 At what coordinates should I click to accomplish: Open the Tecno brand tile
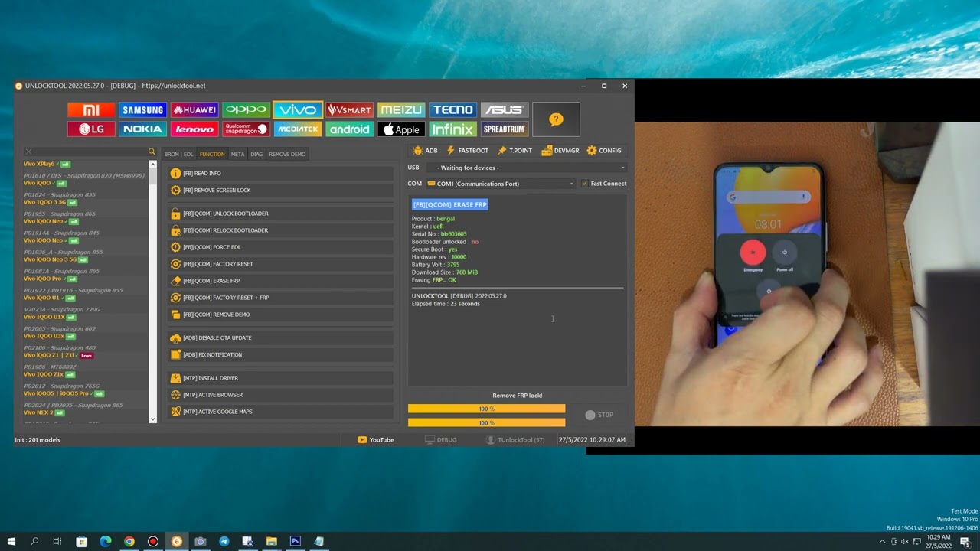(452, 110)
